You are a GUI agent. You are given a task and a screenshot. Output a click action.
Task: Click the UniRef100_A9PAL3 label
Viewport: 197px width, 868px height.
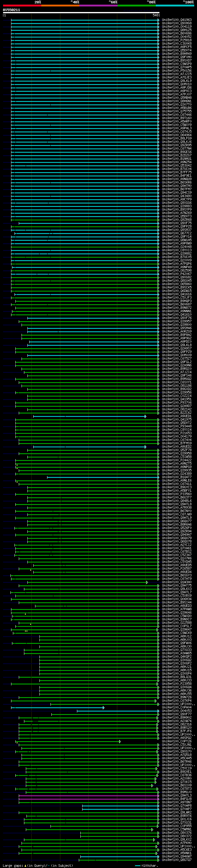click(x=177, y=128)
